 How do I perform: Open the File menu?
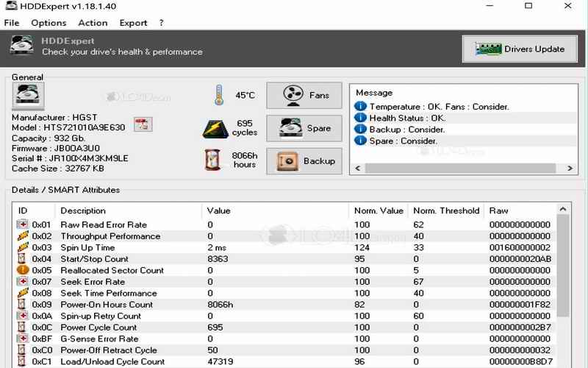(x=12, y=23)
